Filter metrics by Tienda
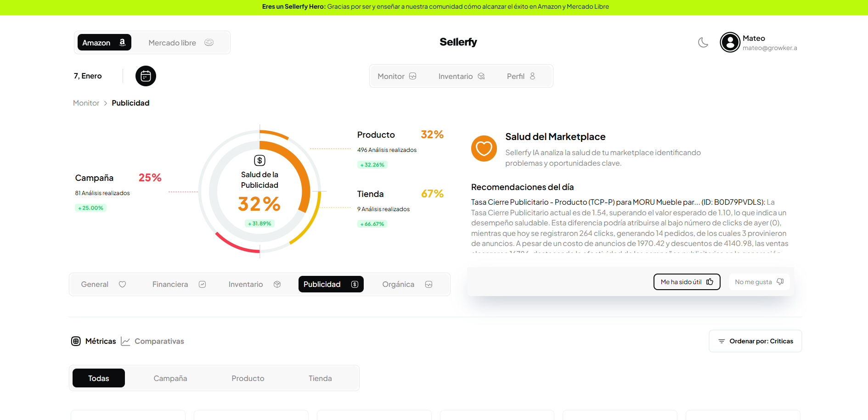This screenshot has width=868, height=420. [320, 378]
